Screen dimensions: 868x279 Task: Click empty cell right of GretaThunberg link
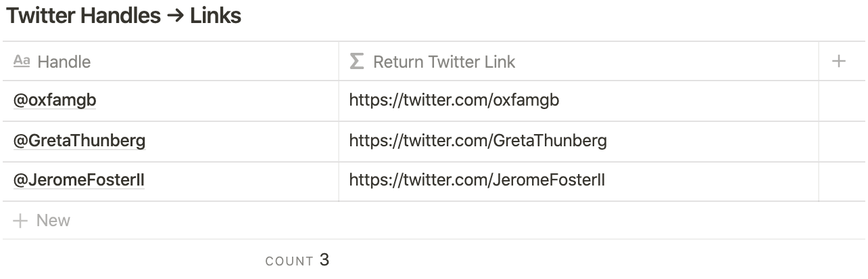pos(842,142)
